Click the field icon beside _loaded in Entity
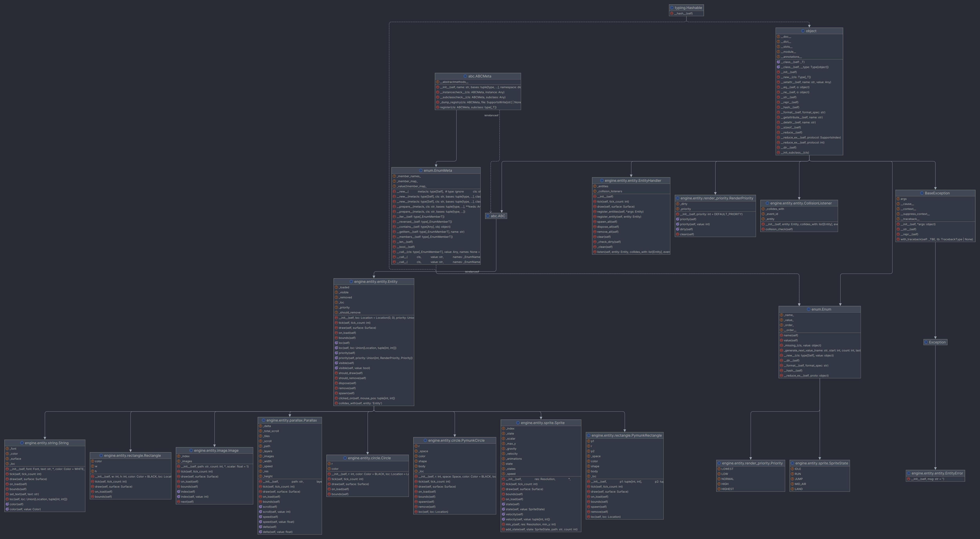980x539 pixels. (336, 287)
